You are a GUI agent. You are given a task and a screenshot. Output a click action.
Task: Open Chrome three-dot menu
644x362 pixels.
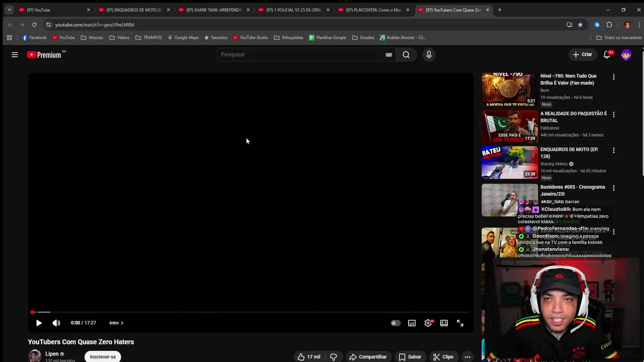[x=639, y=25]
